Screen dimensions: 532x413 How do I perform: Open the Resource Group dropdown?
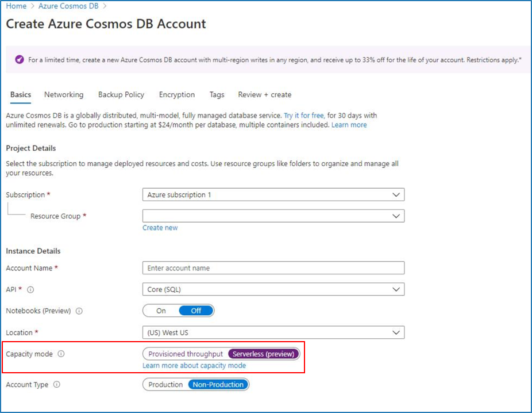tap(273, 216)
